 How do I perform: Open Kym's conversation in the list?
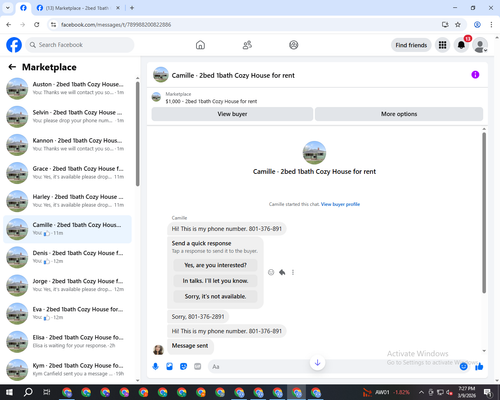click(67, 369)
